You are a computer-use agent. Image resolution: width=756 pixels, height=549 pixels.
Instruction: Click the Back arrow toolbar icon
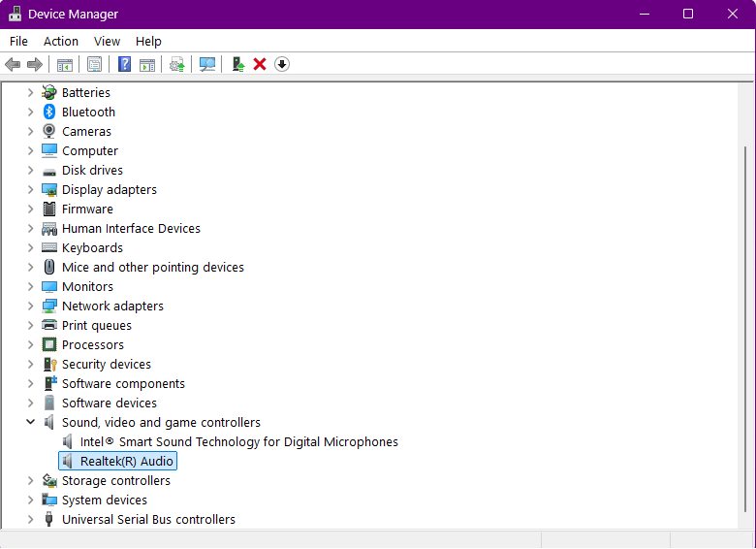13,64
